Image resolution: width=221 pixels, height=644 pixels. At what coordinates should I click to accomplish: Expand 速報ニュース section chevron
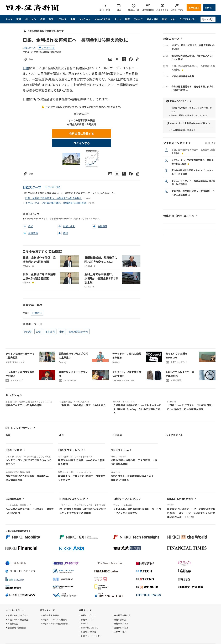tap(182, 39)
